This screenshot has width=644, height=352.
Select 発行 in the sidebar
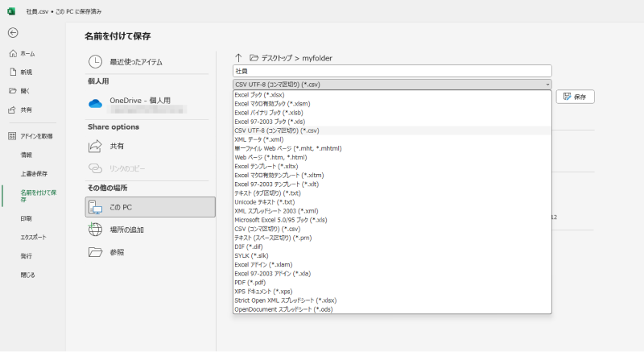(x=26, y=256)
